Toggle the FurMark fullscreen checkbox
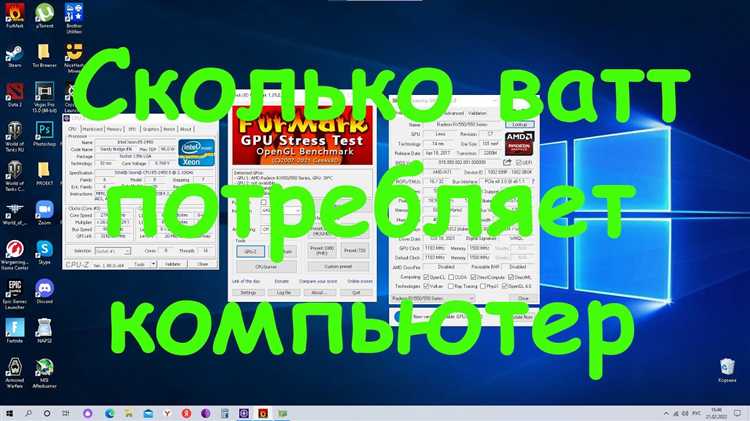This screenshot has width=750, height=421. coord(263,202)
